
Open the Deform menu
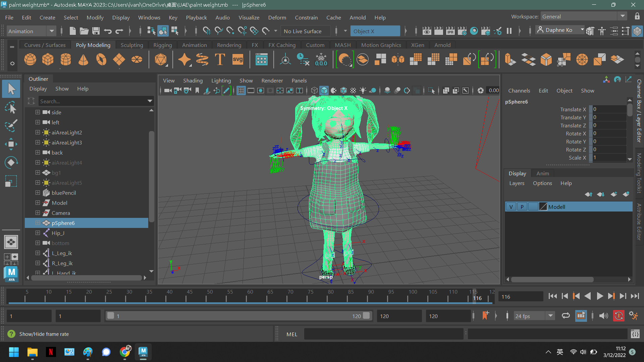pos(277,17)
